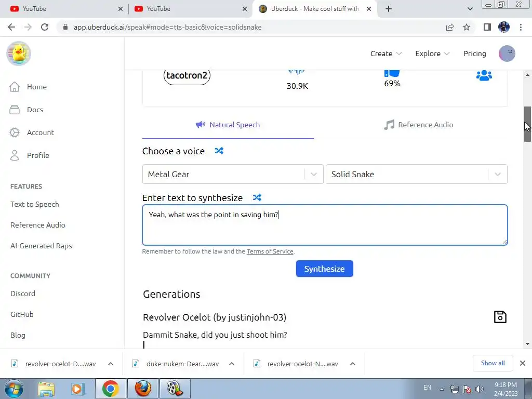
Task: Open Chrome tab search dropdown
Action: click(470, 9)
